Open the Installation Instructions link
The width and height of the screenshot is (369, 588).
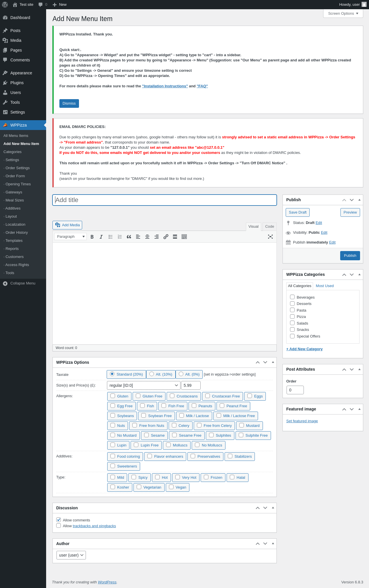165,86
